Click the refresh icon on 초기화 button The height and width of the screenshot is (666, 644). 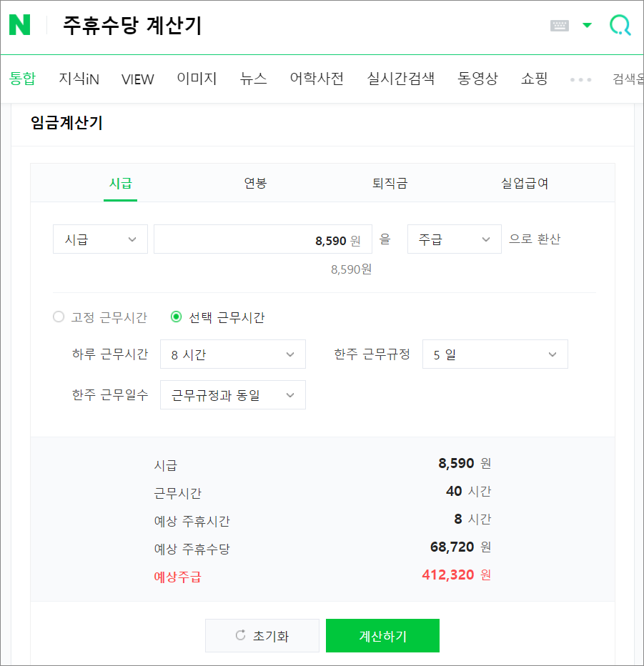click(239, 635)
